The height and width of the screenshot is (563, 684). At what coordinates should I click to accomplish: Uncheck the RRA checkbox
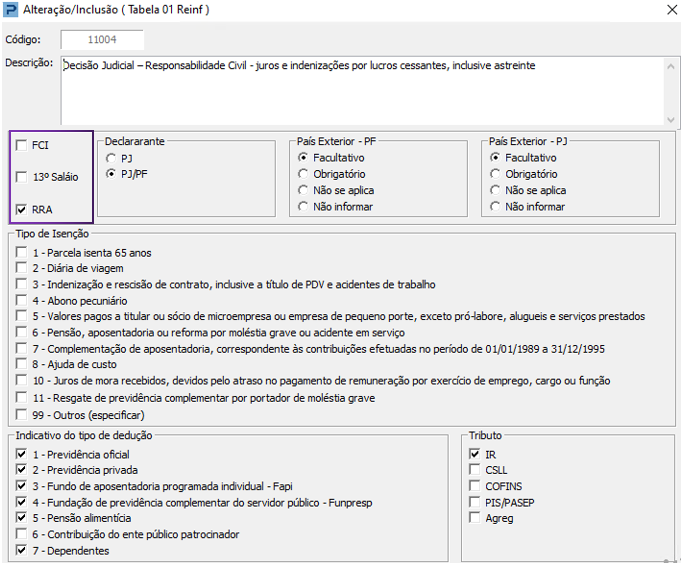pos(21,209)
